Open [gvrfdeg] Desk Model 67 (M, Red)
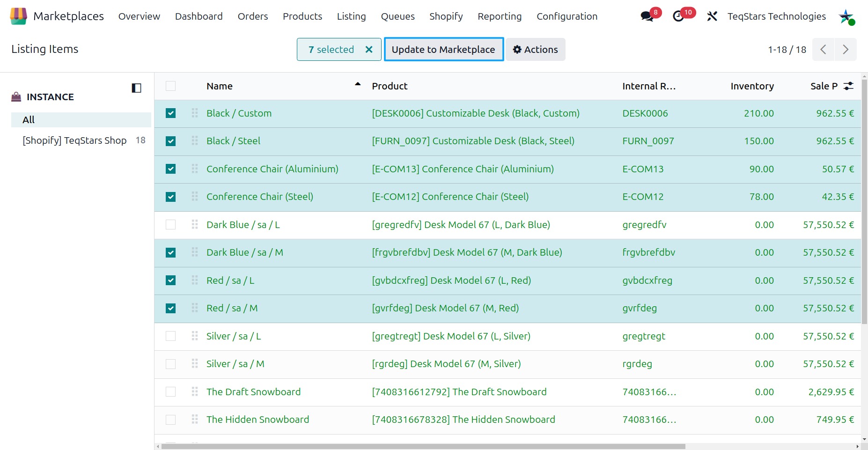The height and width of the screenshot is (450, 868). coord(445,308)
